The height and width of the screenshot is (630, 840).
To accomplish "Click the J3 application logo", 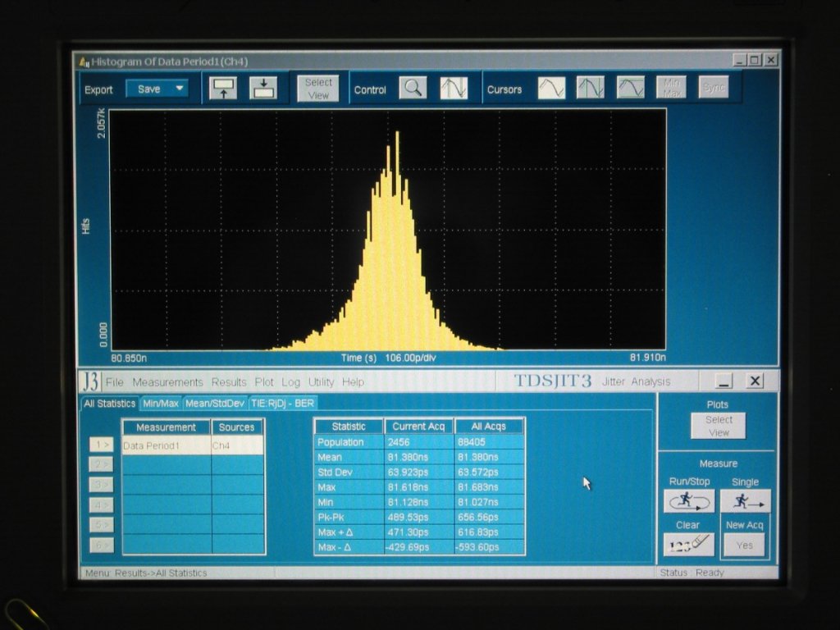I will click(90, 381).
